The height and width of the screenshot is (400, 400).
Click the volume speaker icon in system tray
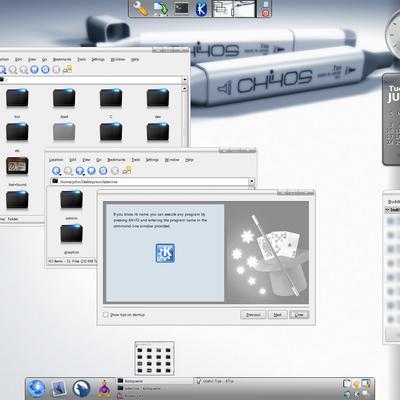click(347, 394)
